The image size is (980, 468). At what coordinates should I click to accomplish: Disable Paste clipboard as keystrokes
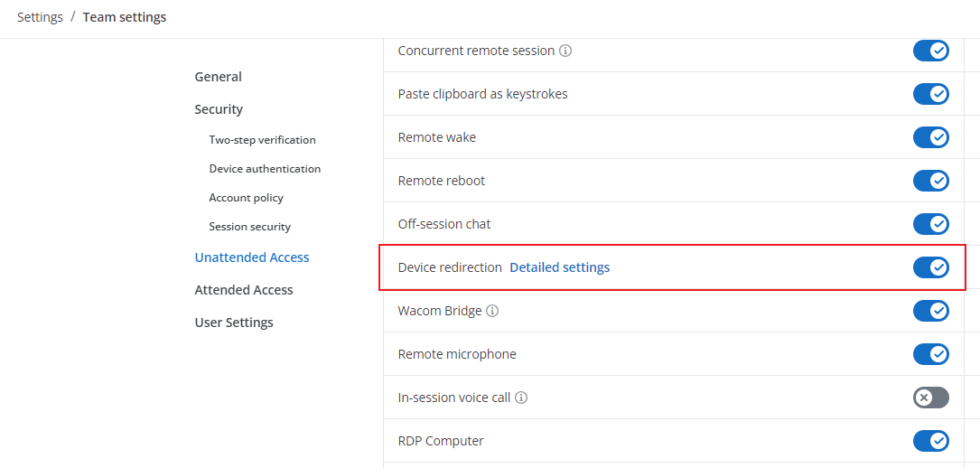(x=930, y=94)
